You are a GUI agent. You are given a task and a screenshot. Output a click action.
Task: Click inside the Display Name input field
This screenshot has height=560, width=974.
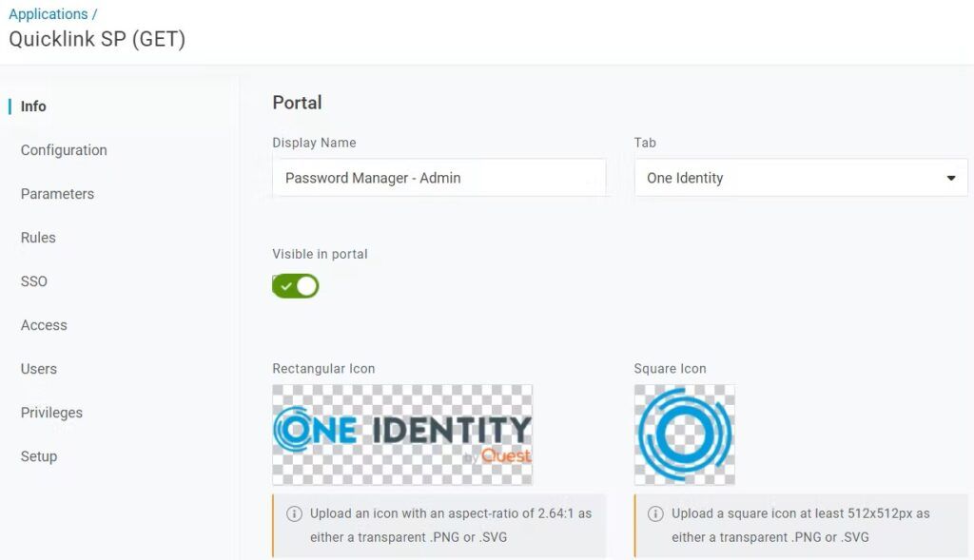point(438,177)
